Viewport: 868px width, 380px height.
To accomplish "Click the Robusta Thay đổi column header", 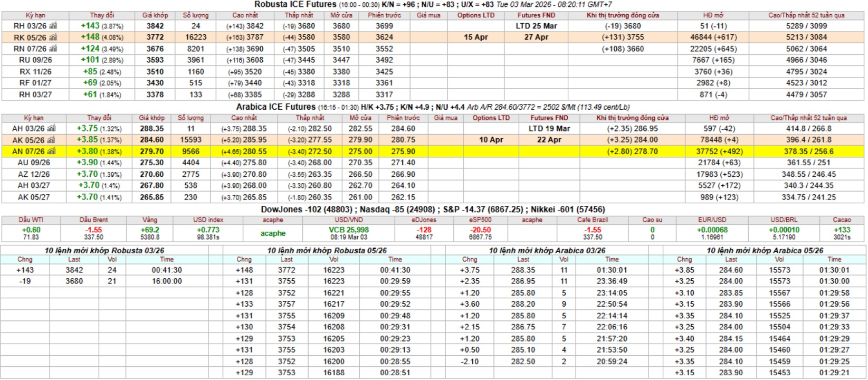I will point(102,15).
